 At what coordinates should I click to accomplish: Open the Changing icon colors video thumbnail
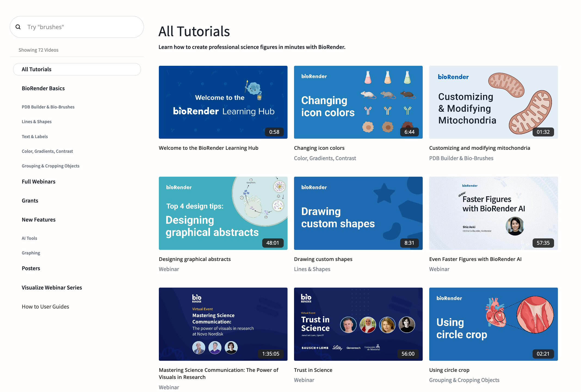(358, 102)
